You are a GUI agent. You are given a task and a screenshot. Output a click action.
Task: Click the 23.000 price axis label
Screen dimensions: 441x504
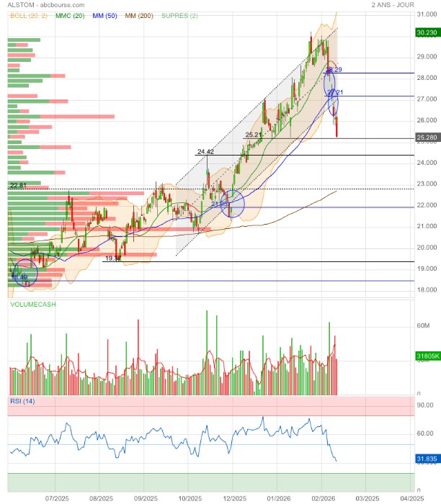point(427,184)
